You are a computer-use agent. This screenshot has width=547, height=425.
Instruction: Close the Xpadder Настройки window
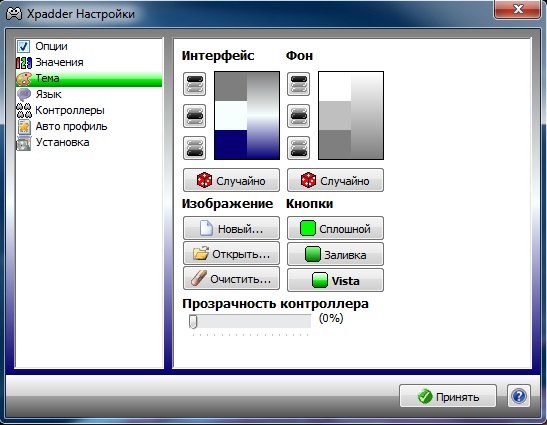(518, 9)
